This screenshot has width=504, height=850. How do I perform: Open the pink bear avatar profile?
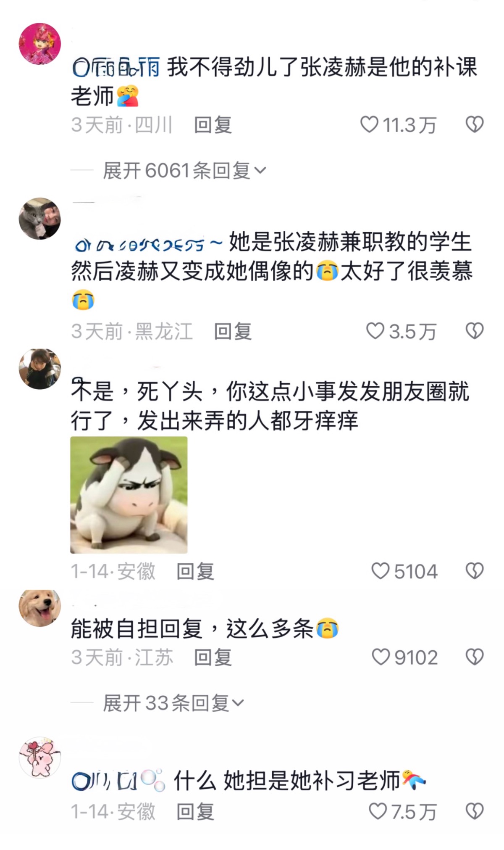click(40, 758)
